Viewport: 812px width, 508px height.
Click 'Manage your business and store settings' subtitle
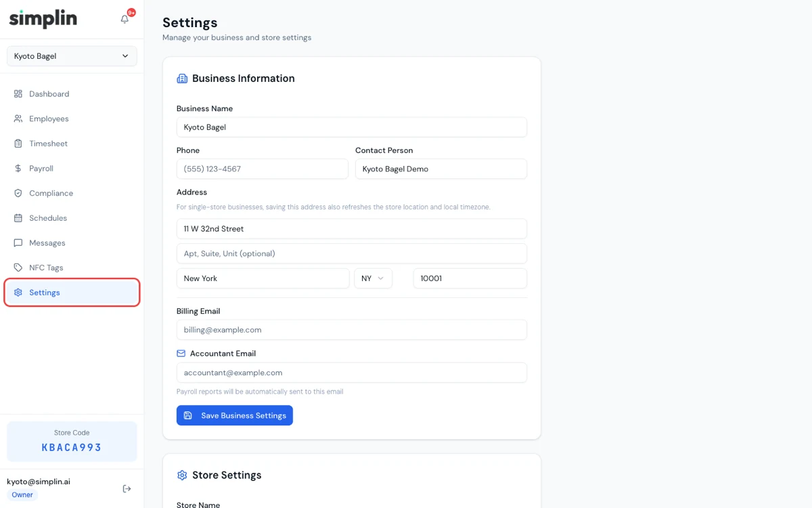click(x=237, y=38)
